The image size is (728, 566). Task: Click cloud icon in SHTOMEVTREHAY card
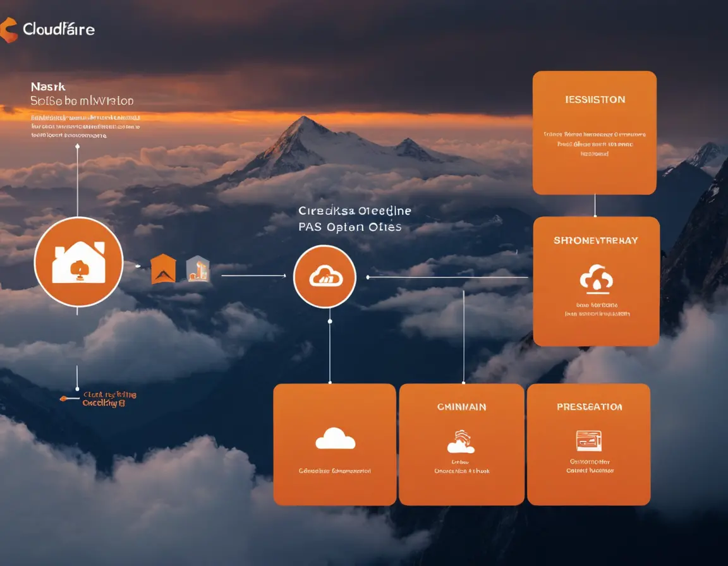click(x=595, y=279)
